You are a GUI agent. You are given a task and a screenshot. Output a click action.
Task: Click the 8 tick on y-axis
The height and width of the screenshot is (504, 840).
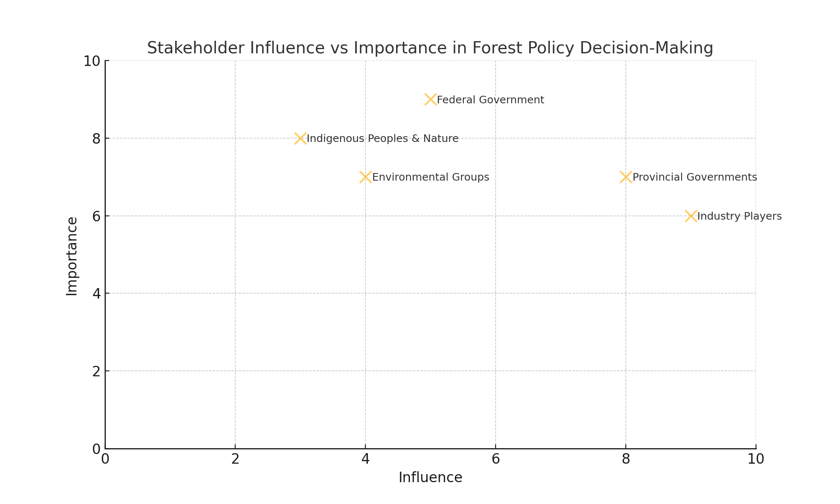tap(96, 139)
